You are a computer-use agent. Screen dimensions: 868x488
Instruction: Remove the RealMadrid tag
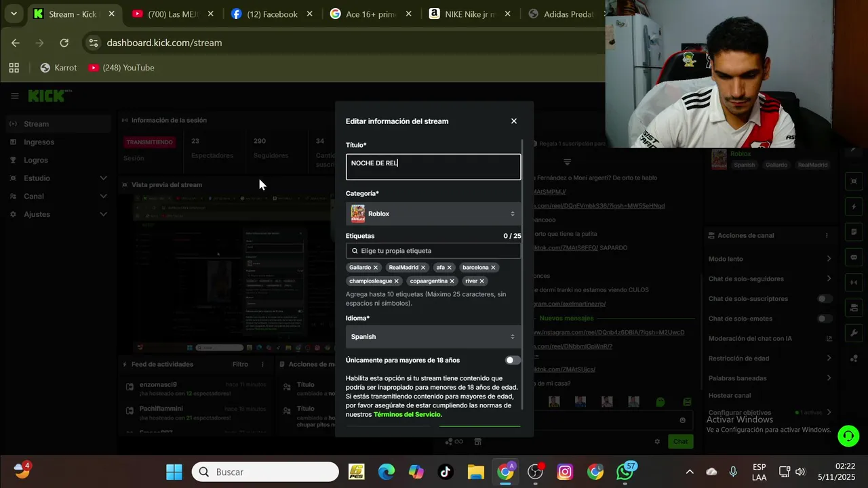pos(423,268)
